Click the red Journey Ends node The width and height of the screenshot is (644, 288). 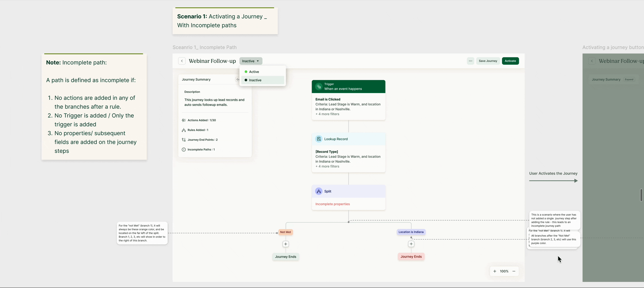(411, 257)
